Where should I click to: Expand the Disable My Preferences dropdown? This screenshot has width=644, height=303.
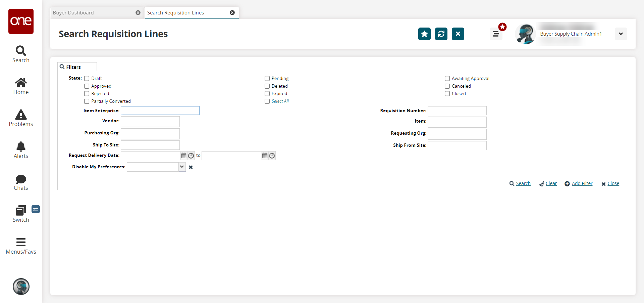(x=182, y=167)
